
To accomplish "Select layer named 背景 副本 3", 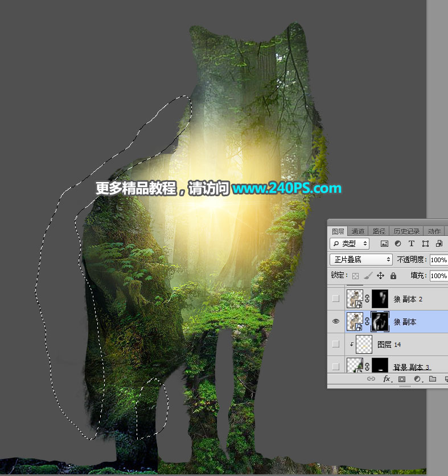I will pos(412,367).
